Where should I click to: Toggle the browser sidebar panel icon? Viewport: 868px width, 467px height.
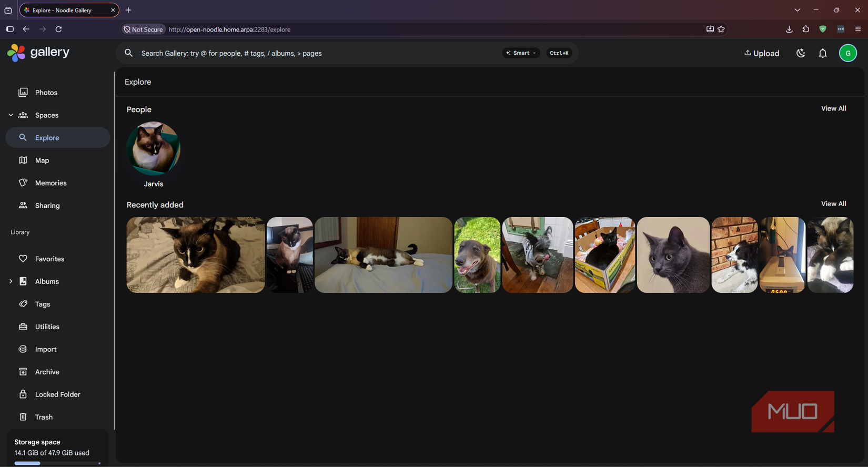click(9, 29)
